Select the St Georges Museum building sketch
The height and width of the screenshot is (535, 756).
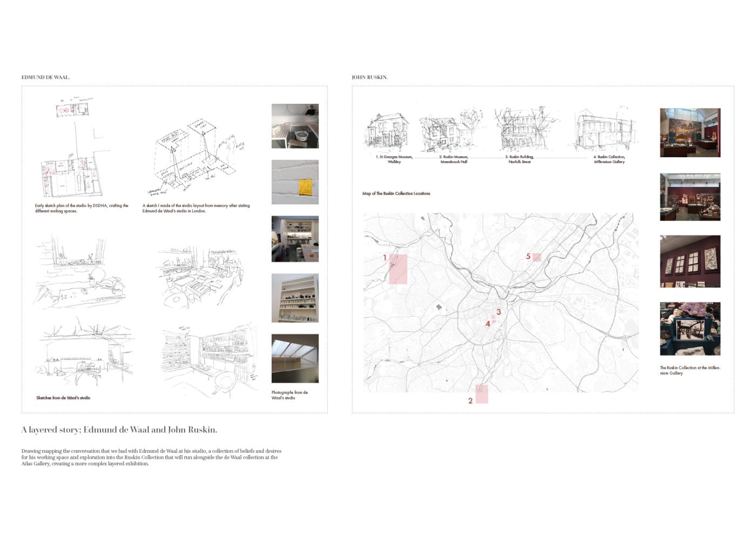[x=387, y=131]
